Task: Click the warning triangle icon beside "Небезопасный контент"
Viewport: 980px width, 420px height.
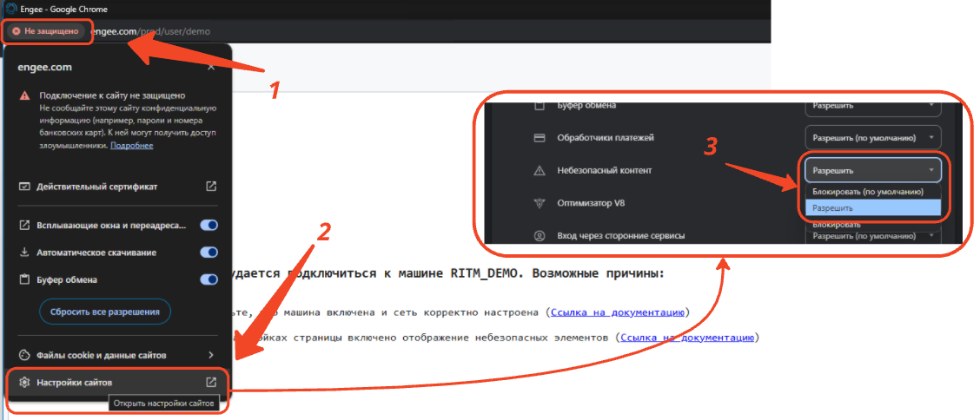Action: [x=539, y=170]
